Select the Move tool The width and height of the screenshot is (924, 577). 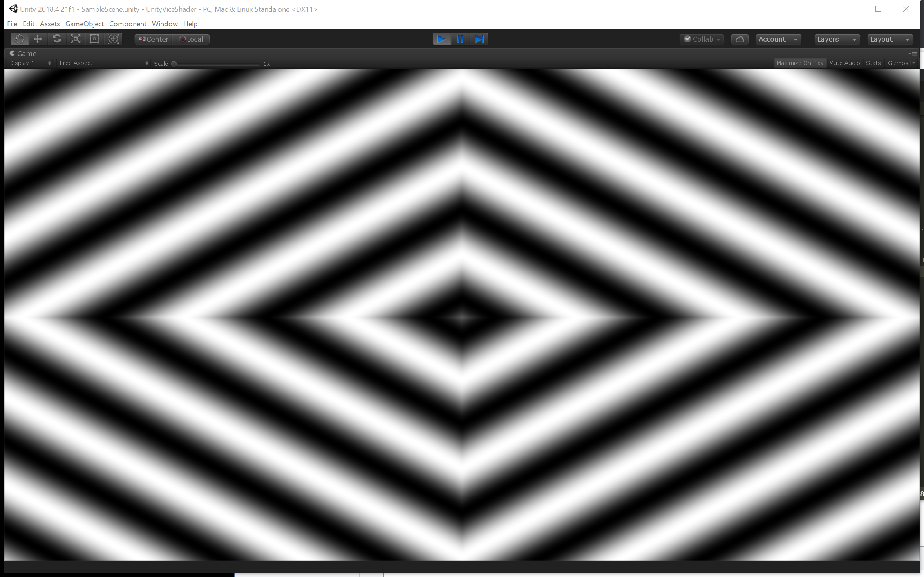(x=38, y=39)
